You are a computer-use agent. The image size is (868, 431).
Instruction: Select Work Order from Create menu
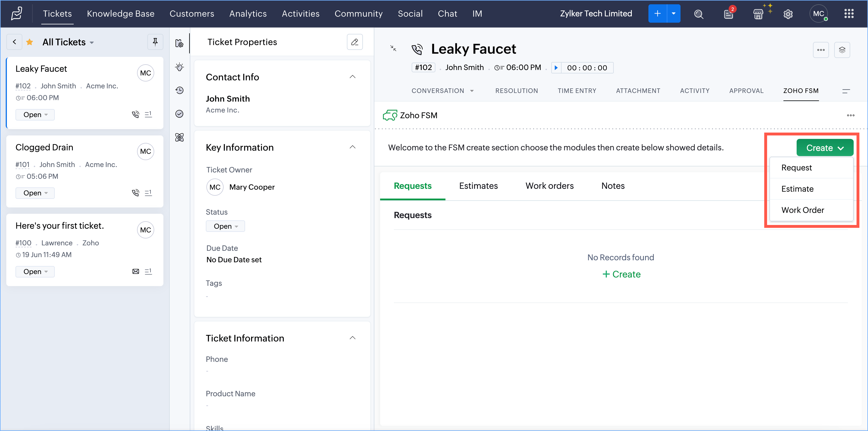(x=803, y=210)
